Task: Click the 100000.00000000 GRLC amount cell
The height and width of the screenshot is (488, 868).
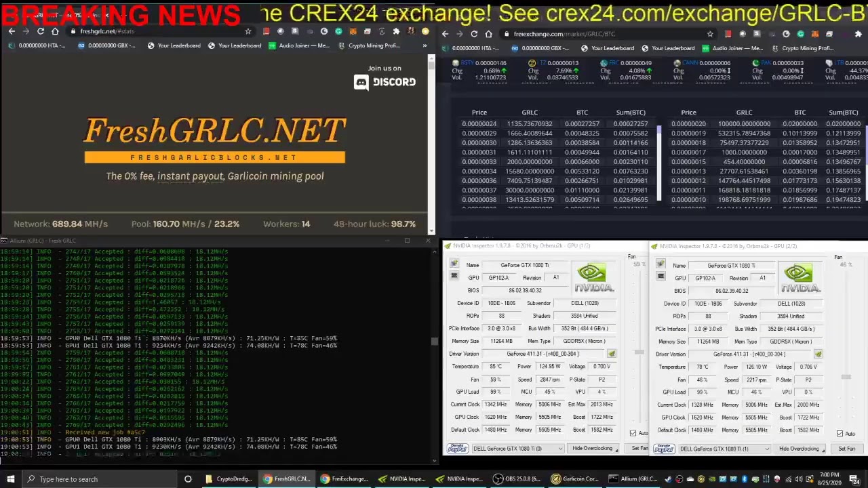Action: (x=744, y=124)
